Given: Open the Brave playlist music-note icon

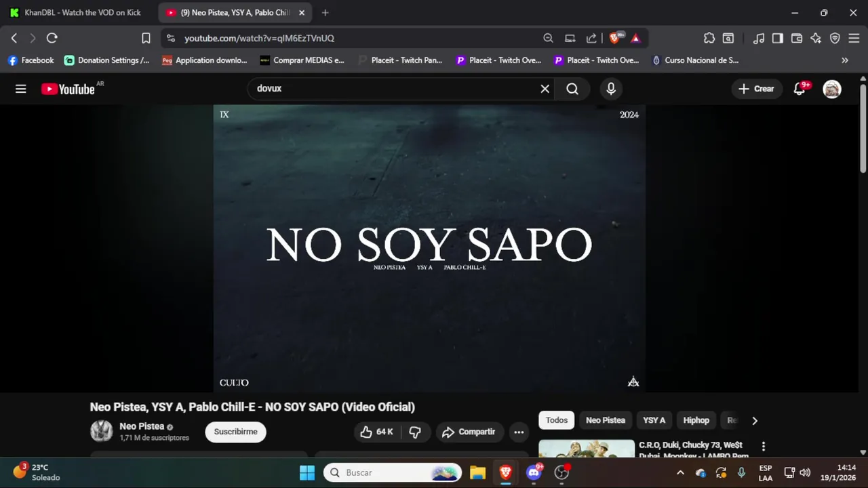Looking at the screenshot, I should pos(759,38).
